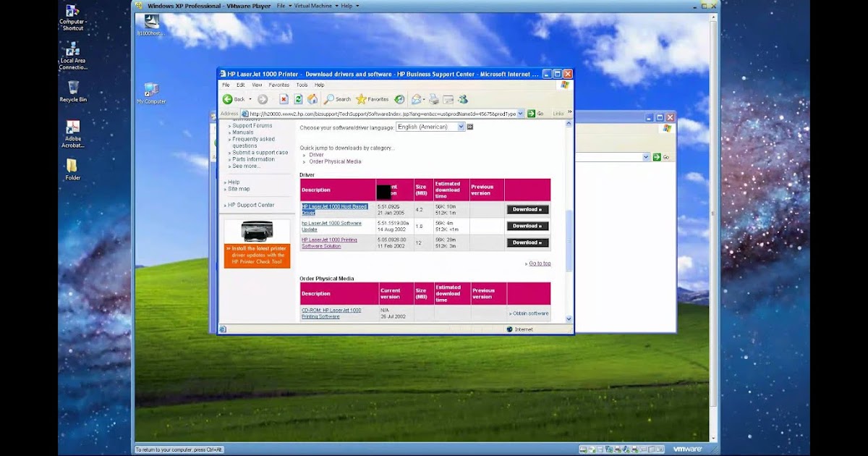Click the IE Forward arrow button
The width and height of the screenshot is (868, 456).
263,99
